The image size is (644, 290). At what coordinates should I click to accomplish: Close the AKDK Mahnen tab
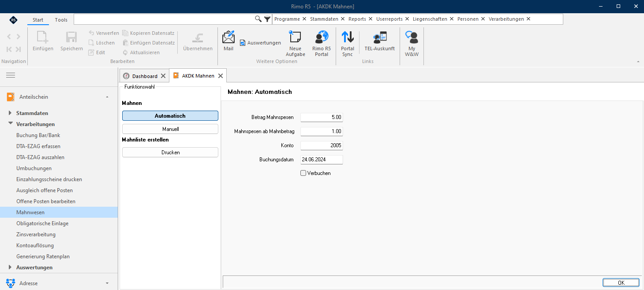point(221,76)
